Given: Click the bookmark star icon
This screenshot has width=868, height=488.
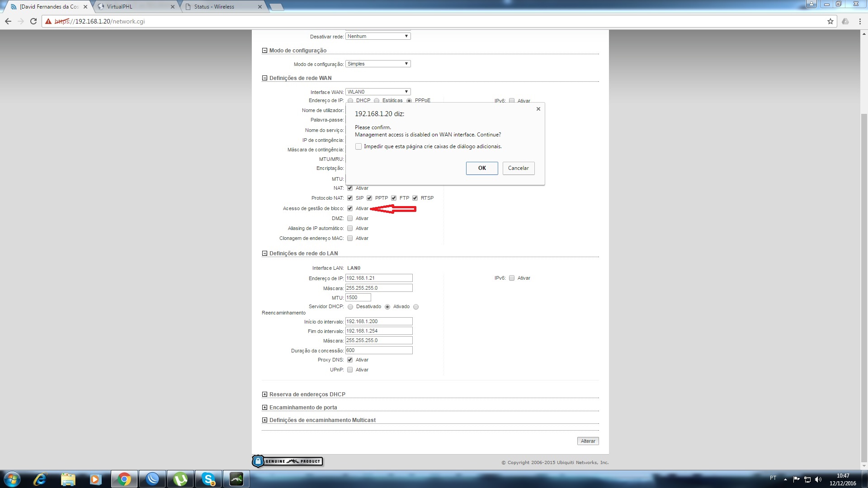Looking at the screenshot, I should 830,21.
